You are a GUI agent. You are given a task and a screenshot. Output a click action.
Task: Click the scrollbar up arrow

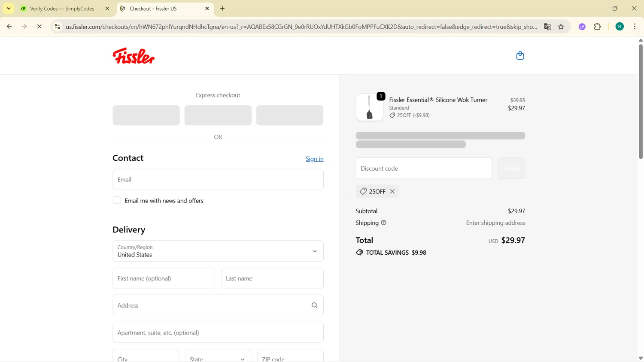point(641,40)
